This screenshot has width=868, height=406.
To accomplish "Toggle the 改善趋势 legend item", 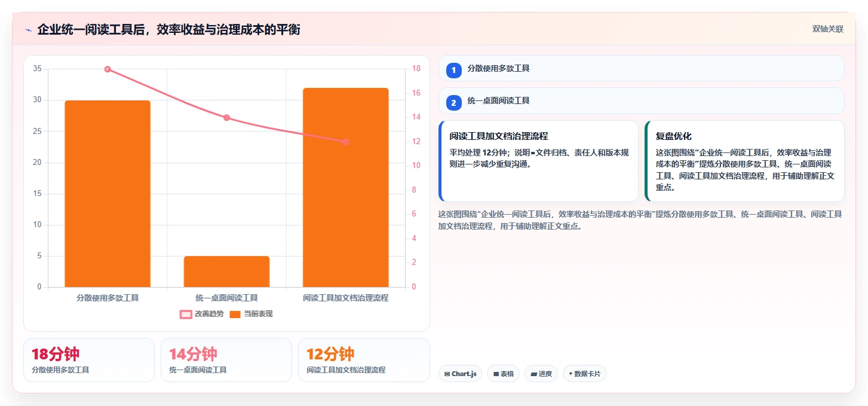I will [202, 314].
